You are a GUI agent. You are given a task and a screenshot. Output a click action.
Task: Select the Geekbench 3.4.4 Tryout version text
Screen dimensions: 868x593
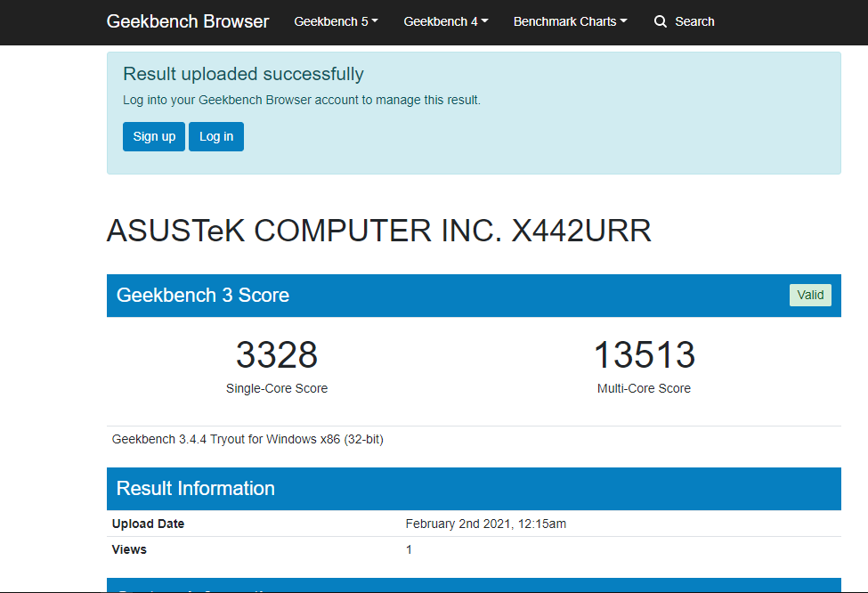[x=247, y=440]
